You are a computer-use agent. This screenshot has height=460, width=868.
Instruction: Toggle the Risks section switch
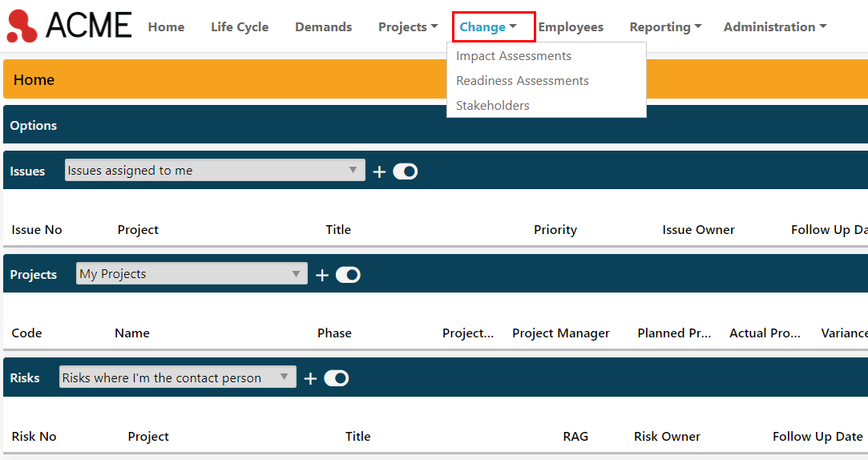pyautogui.click(x=337, y=378)
